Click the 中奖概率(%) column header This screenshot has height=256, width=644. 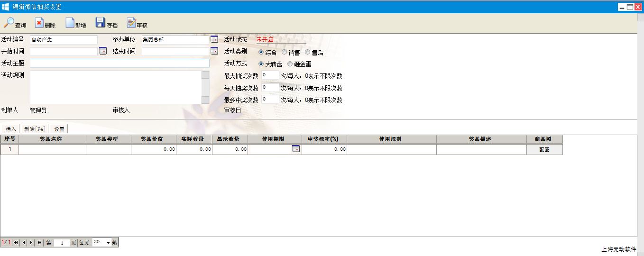click(324, 139)
